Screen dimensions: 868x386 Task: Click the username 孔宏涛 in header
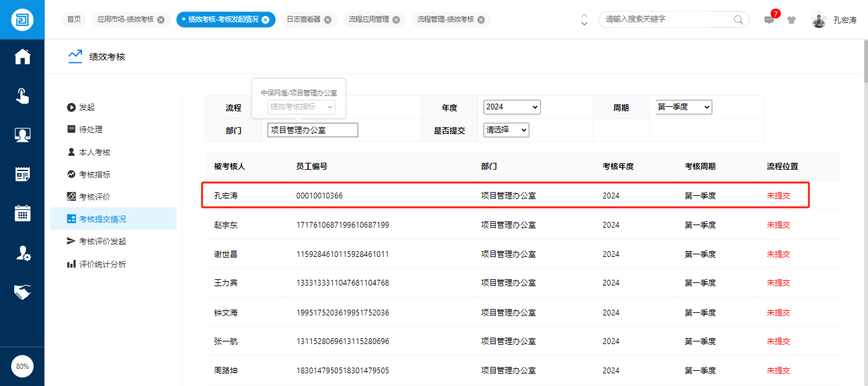(844, 20)
